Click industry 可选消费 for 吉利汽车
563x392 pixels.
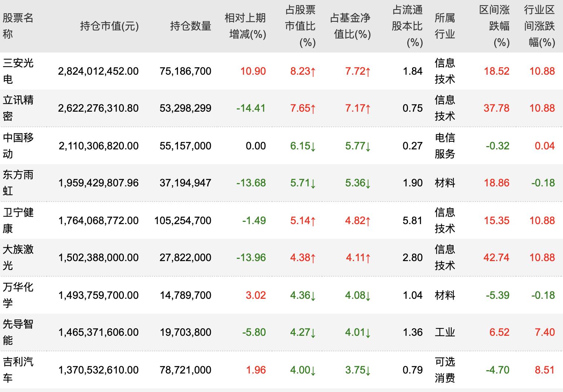[x=445, y=369]
